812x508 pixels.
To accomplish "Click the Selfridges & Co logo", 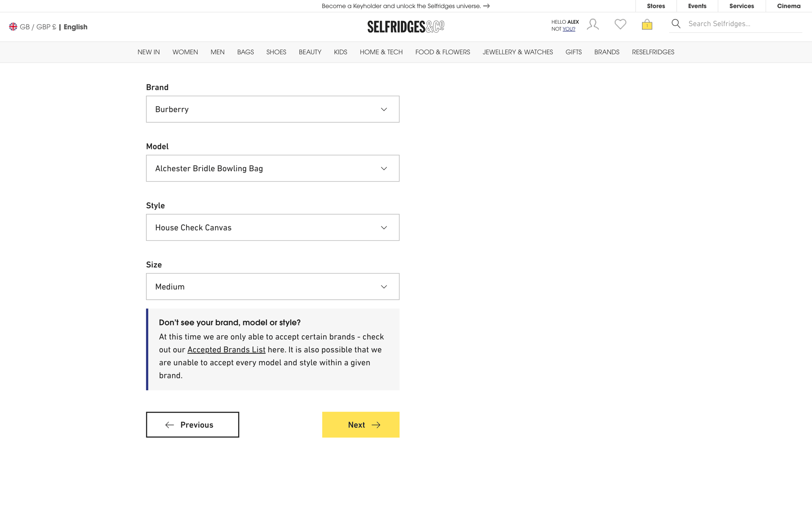I will [406, 27].
